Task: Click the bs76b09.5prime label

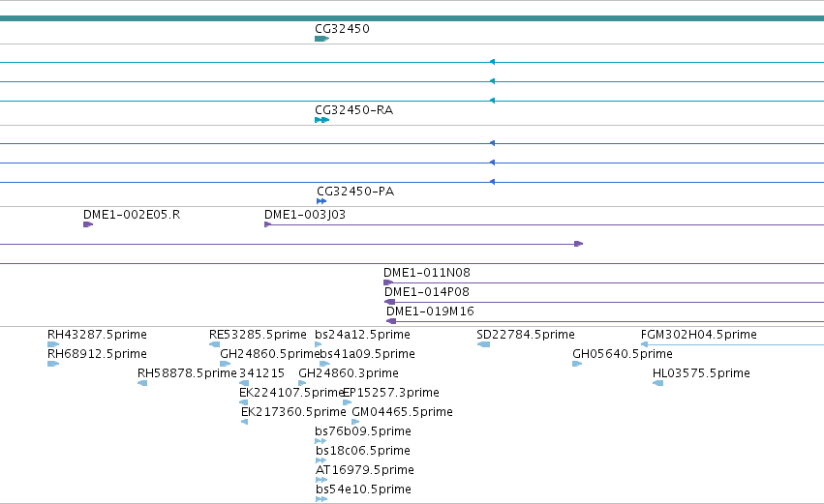Action: pyautogui.click(x=363, y=431)
